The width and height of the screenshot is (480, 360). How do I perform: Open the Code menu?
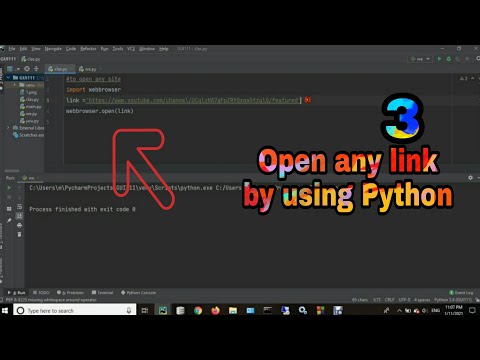[71, 49]
